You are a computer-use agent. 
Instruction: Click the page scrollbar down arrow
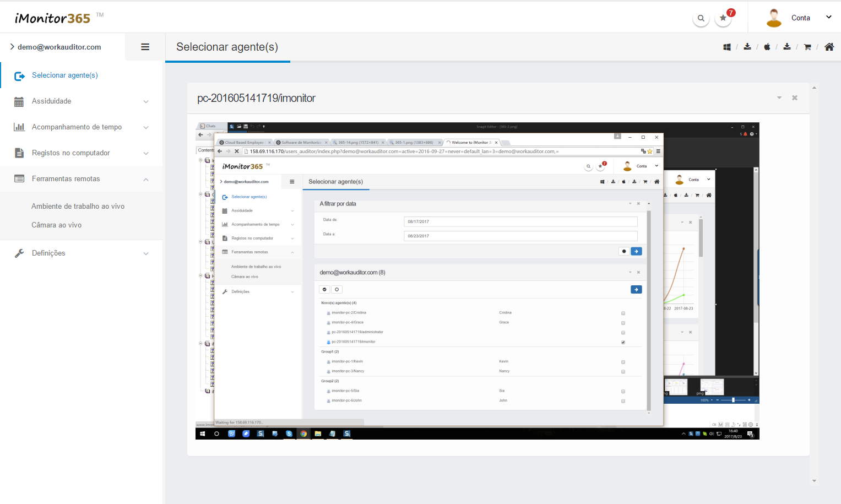[814, 481]
